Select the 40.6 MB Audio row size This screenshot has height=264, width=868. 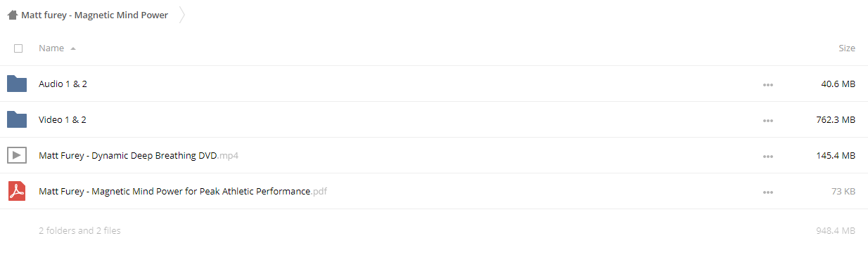coord(838,84)
